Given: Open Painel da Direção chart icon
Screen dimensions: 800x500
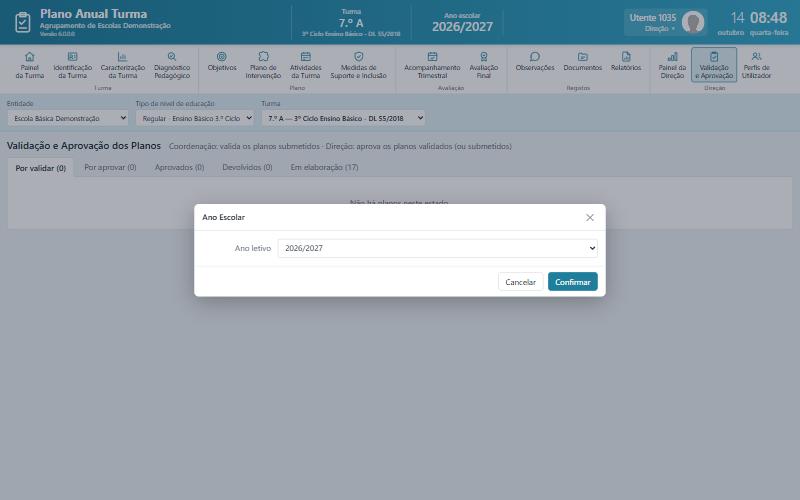Looking at the screenshot, I should (x=672, y=57).
